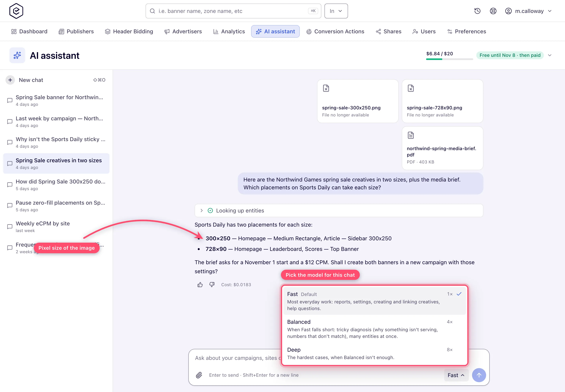Click the $6.84 / $20 usage progress bar
The width and height of the screenshot is (565, 392).
pyautogui.click(x=449, y=59)
